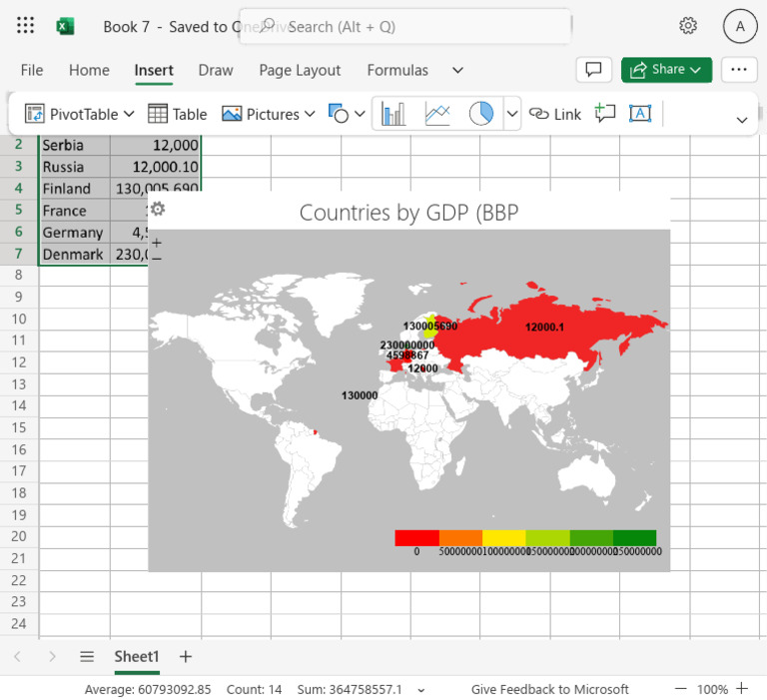The image size is (767, 700).
Task: Open the app launcher waffle menu
Action: click(26, 27)
